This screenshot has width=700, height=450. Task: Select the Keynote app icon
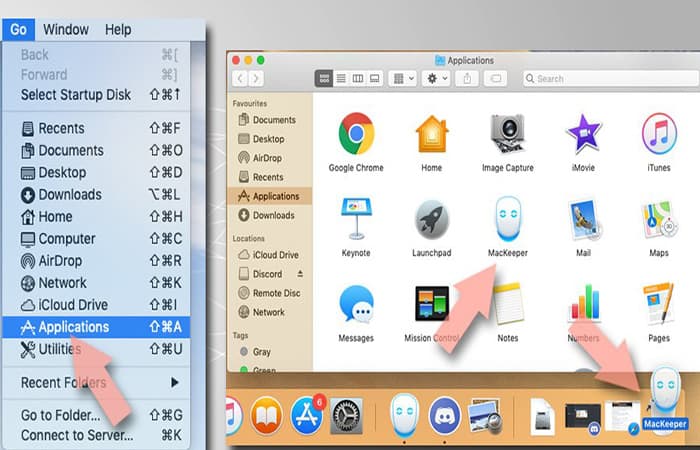click(356, 219)
